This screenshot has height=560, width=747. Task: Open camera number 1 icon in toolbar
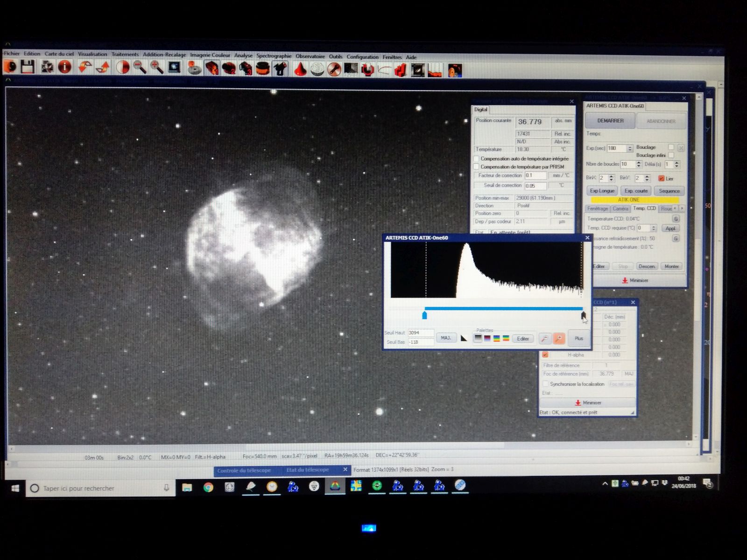pos(211,68)
